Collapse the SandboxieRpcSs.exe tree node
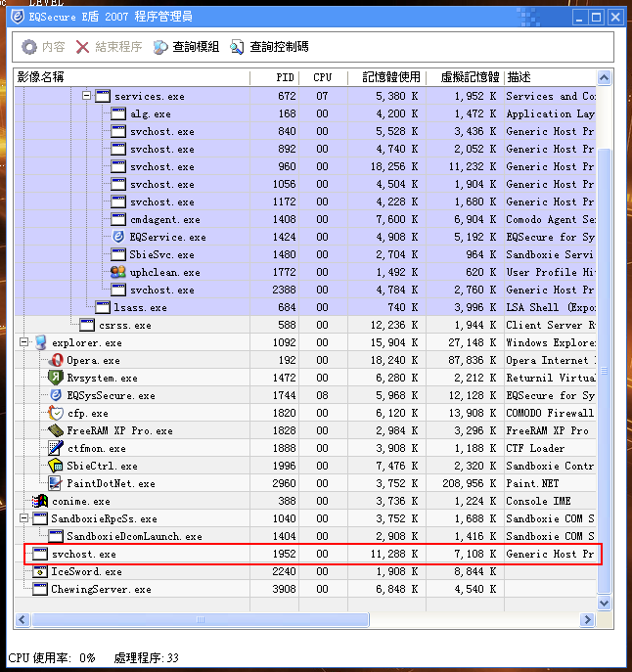Viewport: 632px width, 672px height. pos(24,518)
